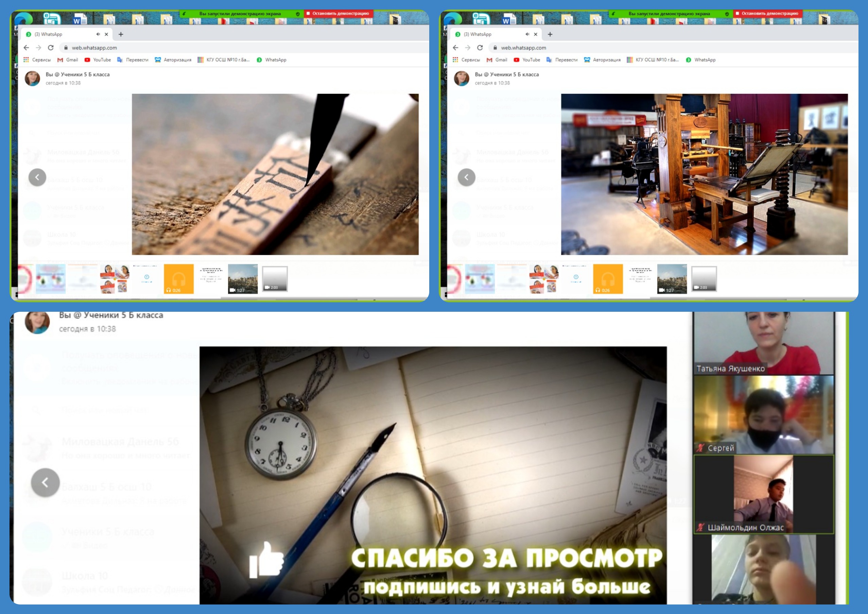Open the 0:26 audio thumbnail below the calligraphy photo
Screen dimensions: 868x614
click(x=178, y=279)
